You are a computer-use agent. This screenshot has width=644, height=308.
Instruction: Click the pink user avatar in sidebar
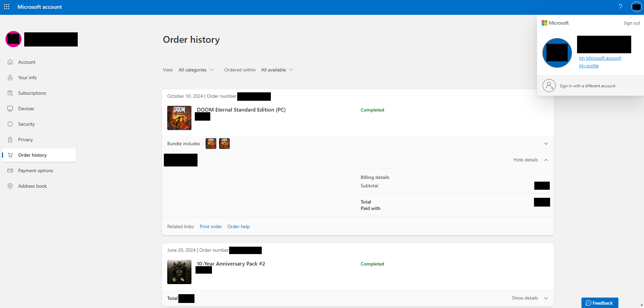(x=13, y=39)
